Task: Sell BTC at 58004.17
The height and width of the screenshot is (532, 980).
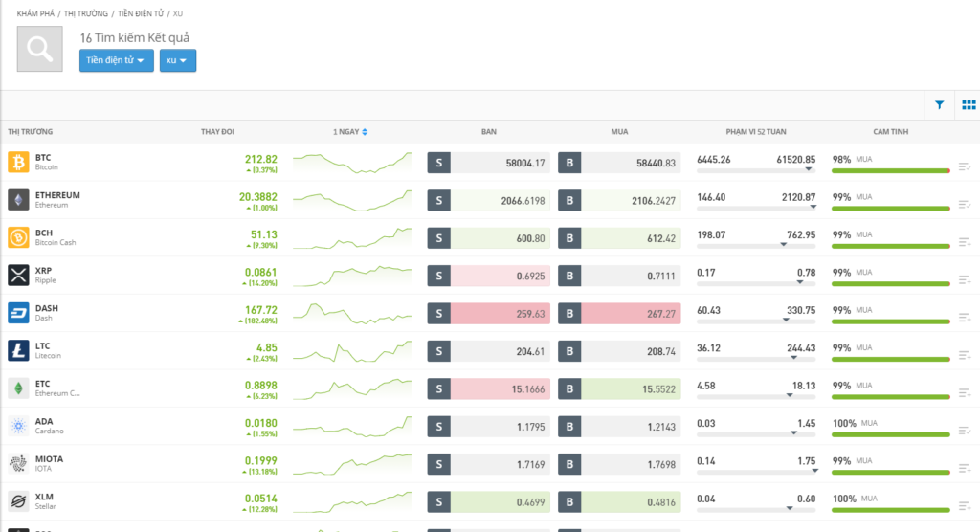Action: (489, 163)
